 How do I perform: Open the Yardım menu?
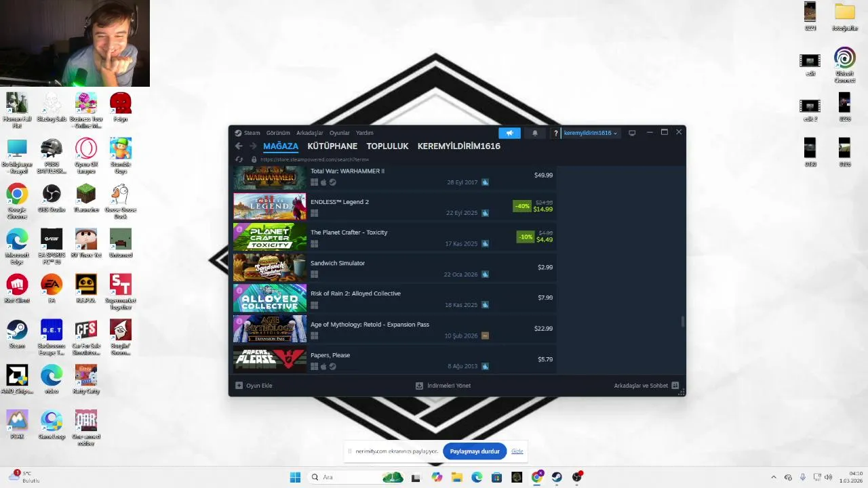click(365, 133)
